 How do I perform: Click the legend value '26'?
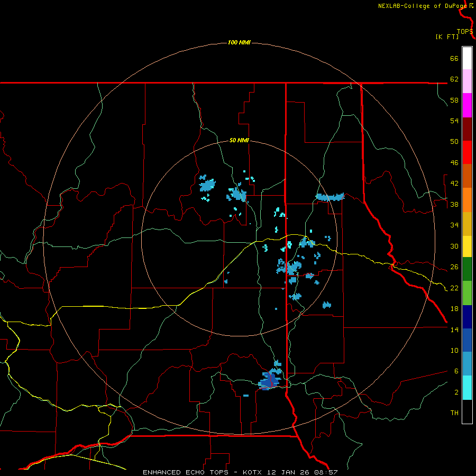(454, 267)
